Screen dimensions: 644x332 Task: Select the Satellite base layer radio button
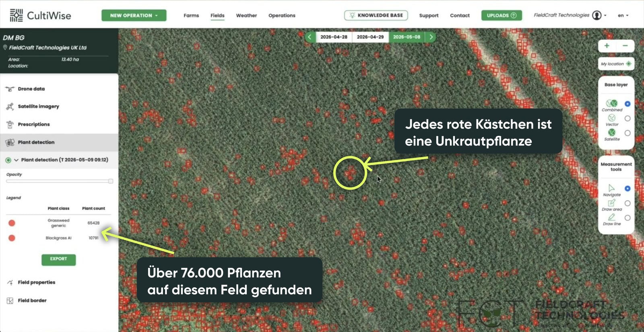627,133
